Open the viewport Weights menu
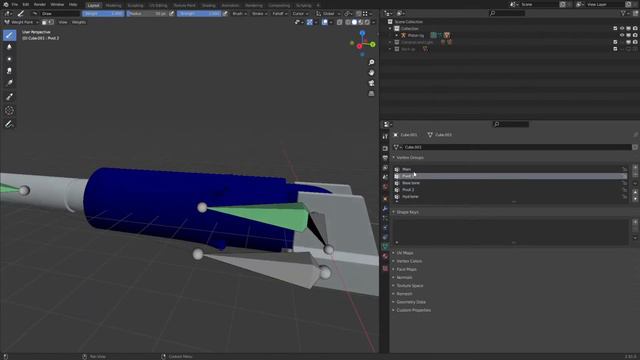Image resolution: width=640 pixels, height=360 pixels. [79, 22]
